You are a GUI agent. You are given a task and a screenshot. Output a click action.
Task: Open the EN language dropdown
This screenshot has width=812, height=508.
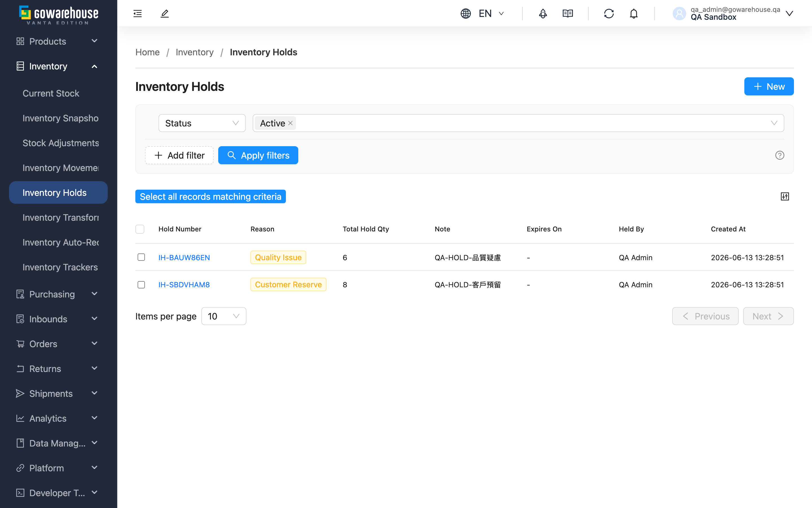pyautogui.click(x=491, y=14)
